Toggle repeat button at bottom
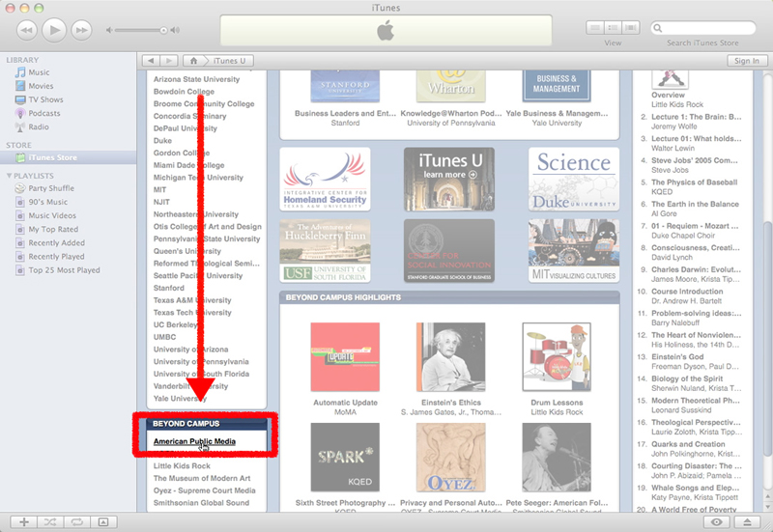 tap(76, 522)
